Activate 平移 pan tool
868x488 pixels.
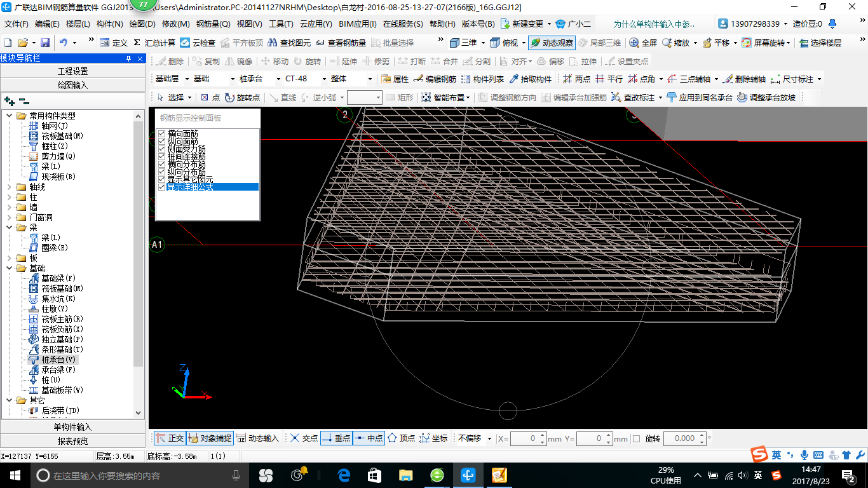click(x=716, y=43)
